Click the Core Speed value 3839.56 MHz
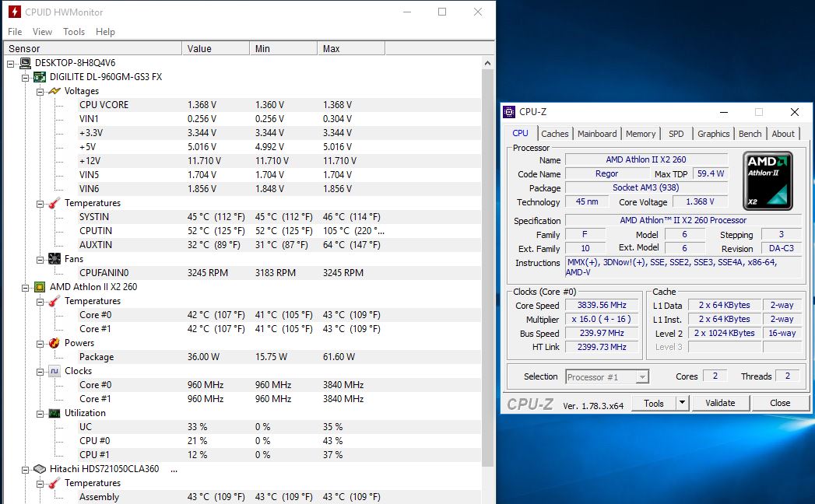Screen dimensions: 815x504 tap(602, 305)
